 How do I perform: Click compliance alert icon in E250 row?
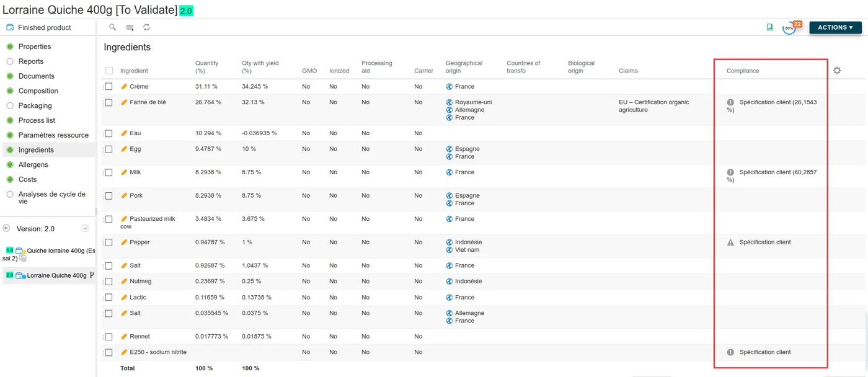(730, 352)
